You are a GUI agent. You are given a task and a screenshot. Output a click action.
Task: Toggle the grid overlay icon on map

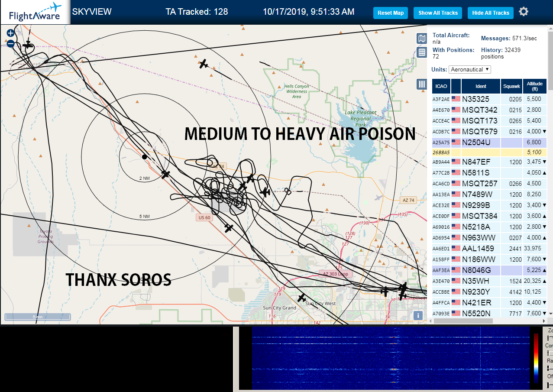[422, 52]
